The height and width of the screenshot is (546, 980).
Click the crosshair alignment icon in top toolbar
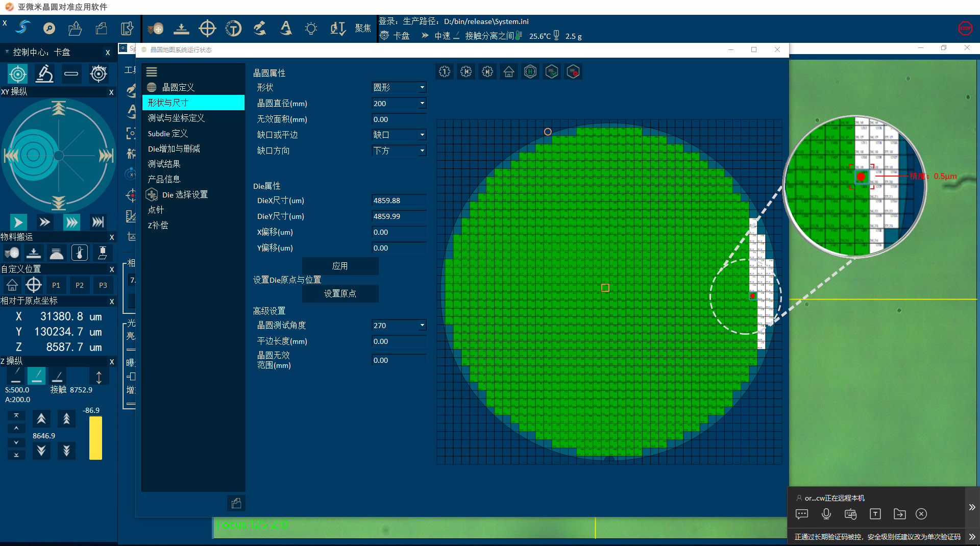click(x=207, y=29)
